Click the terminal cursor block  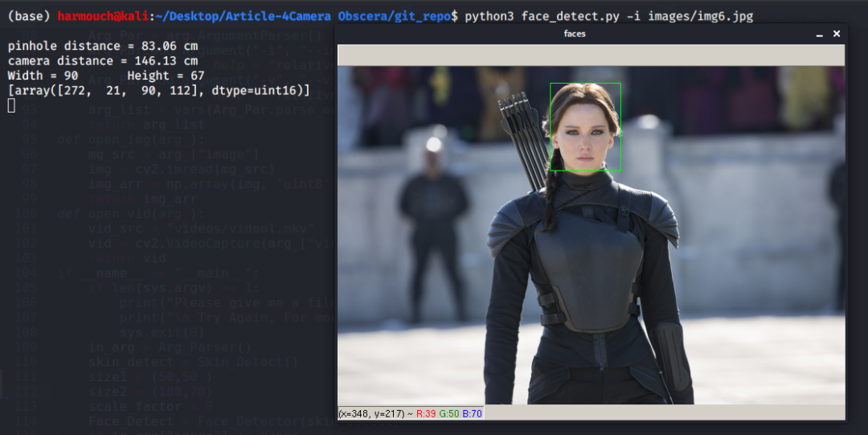click(11, 105)
